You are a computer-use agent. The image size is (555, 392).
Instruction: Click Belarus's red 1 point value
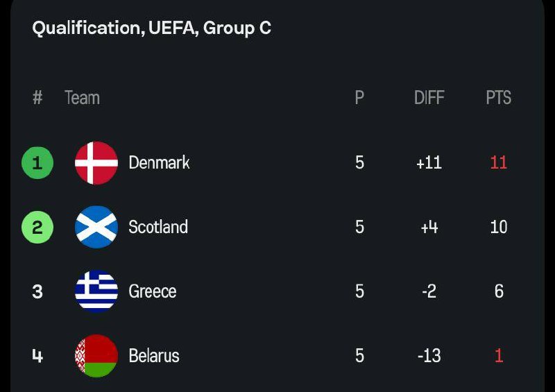click(x=498, y=356)
